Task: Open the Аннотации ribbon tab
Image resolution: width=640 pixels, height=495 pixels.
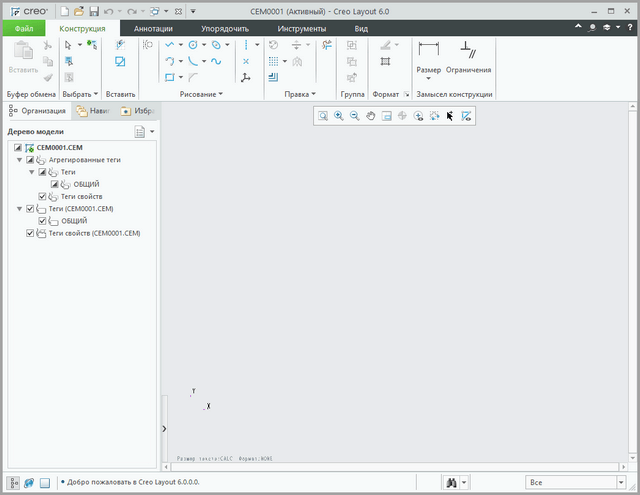Action: tap(153, 29)
